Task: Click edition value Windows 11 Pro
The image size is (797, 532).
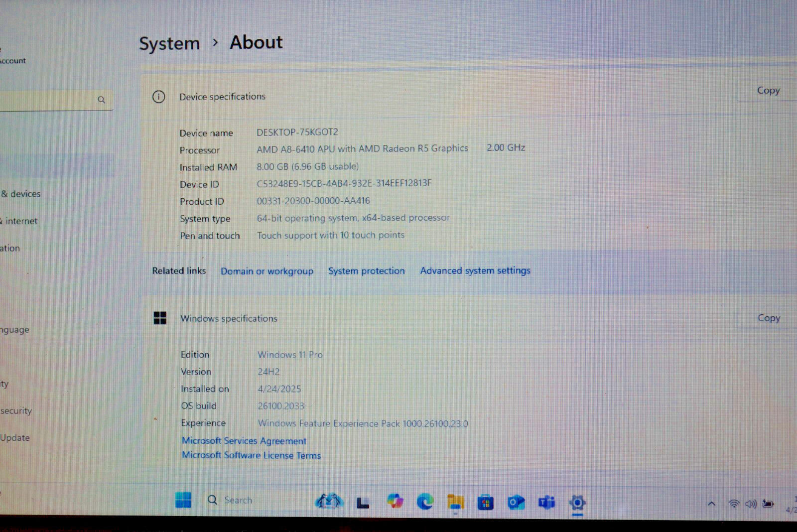Action: click(x=290, y=355)
